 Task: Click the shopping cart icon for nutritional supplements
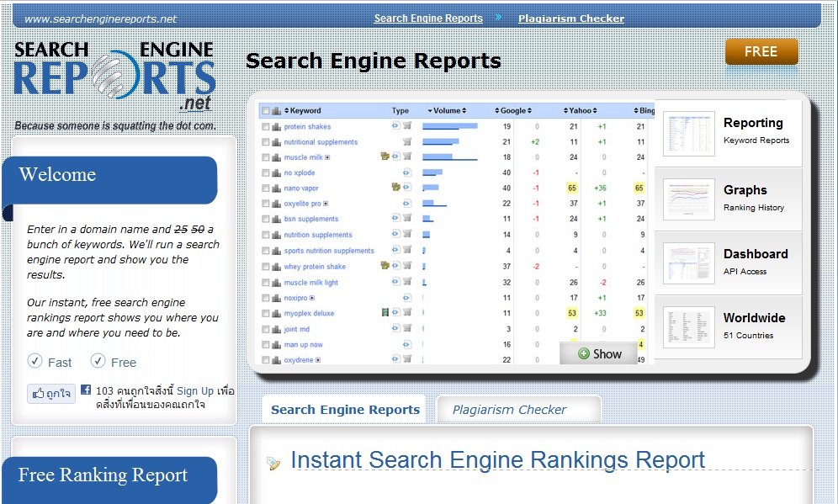(407, 141)
